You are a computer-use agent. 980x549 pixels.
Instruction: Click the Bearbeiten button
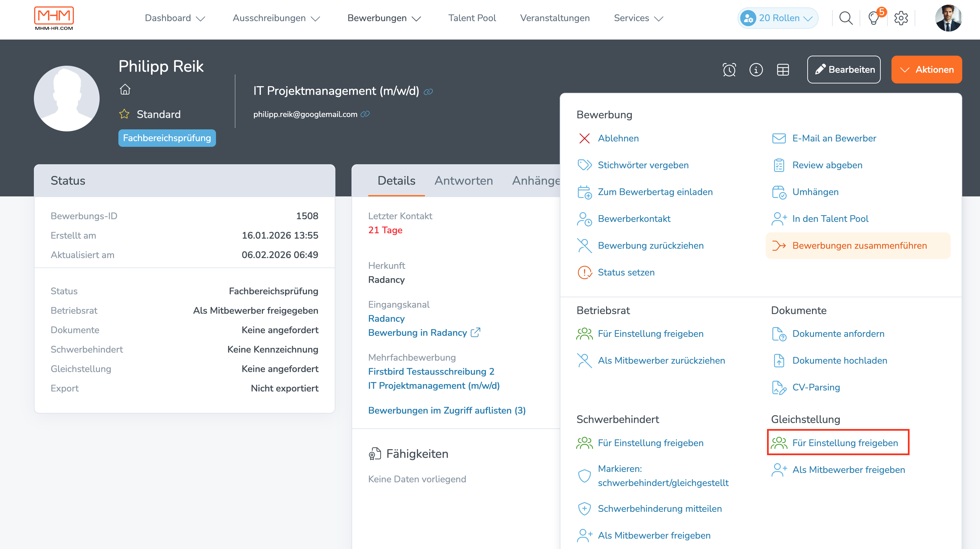tap(843, 70)
